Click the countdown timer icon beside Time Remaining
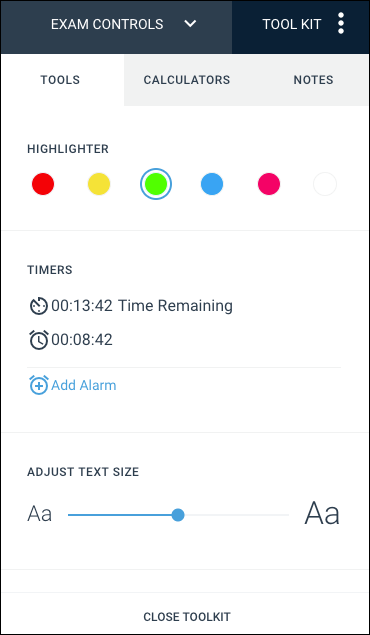The width and height of the screenshot is (370, 635). tap(39, 306)
